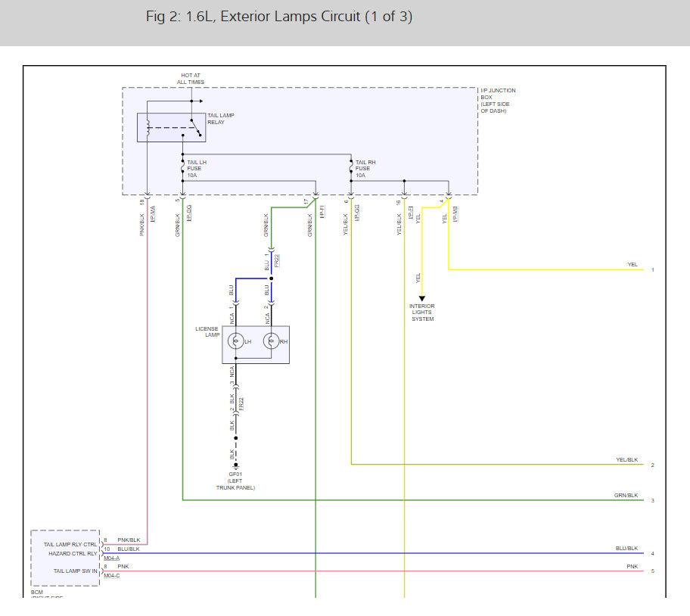690x616 pixels.
Task: Select the 'M04-A' connector label
Action: [112, 558]
